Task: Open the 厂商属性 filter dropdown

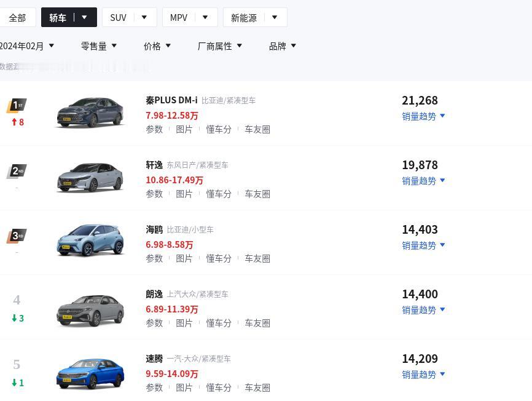Action: click(219, 46)
